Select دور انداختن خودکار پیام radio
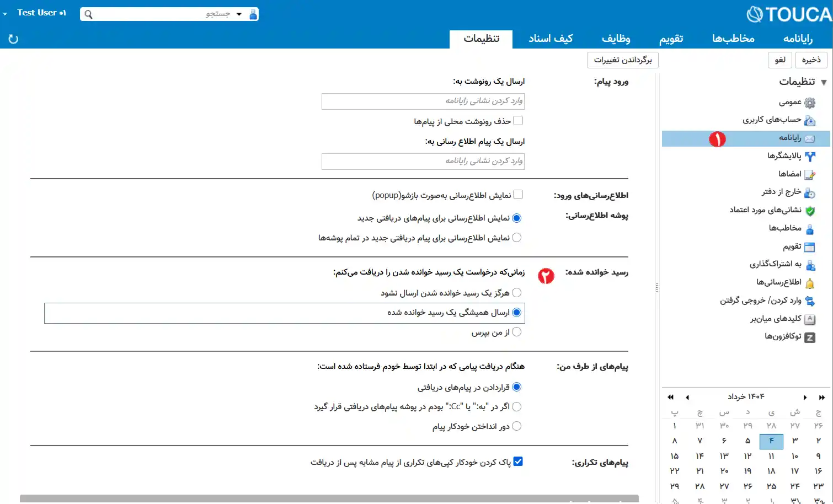 click(x=517, y=426)
